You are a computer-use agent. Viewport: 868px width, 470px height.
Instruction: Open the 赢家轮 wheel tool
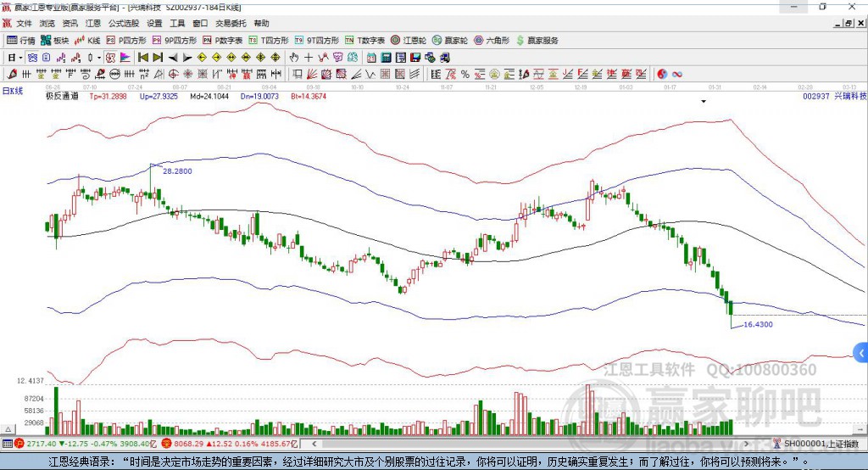(x=450, y=41)
